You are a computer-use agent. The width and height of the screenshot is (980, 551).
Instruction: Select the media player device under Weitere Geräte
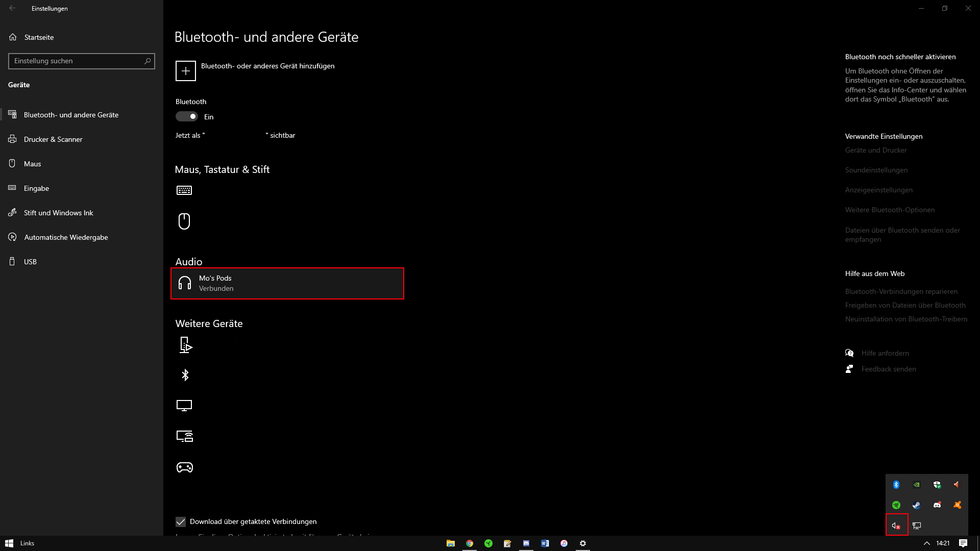click(186, 345)
